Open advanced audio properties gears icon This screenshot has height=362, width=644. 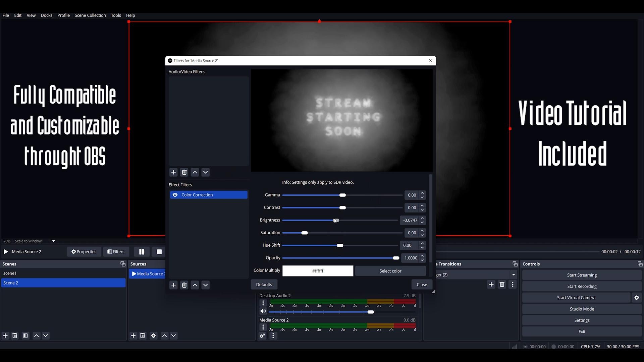pos(262,336)
